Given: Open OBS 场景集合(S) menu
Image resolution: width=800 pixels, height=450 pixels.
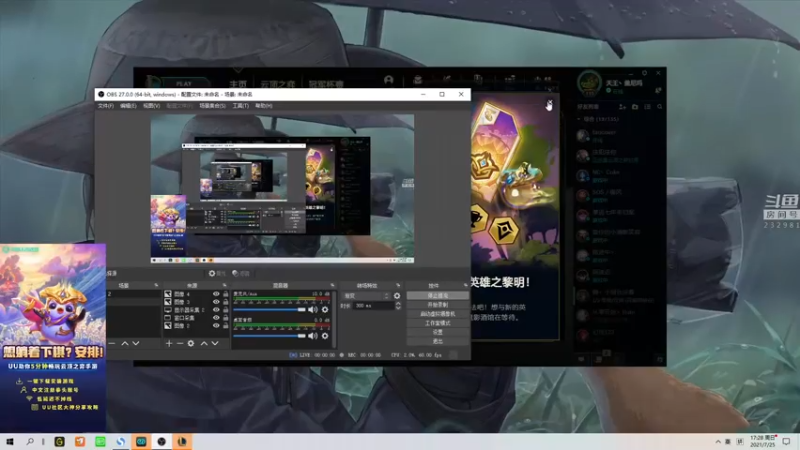Looking at the screenshot, I should tap(212, 106).
